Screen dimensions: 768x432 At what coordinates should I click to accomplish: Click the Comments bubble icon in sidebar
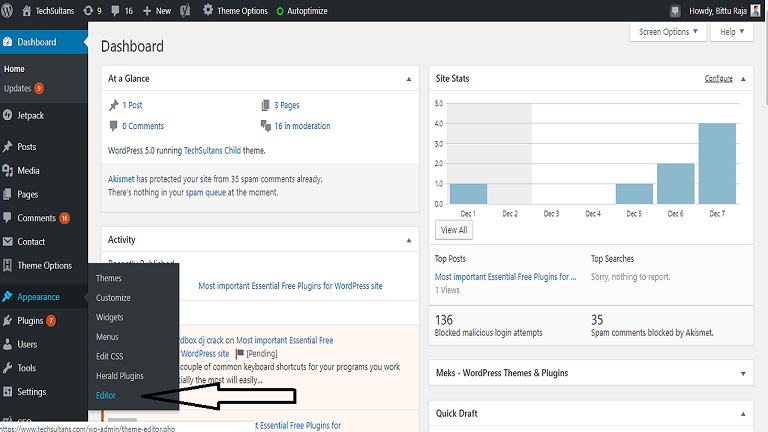7,217
